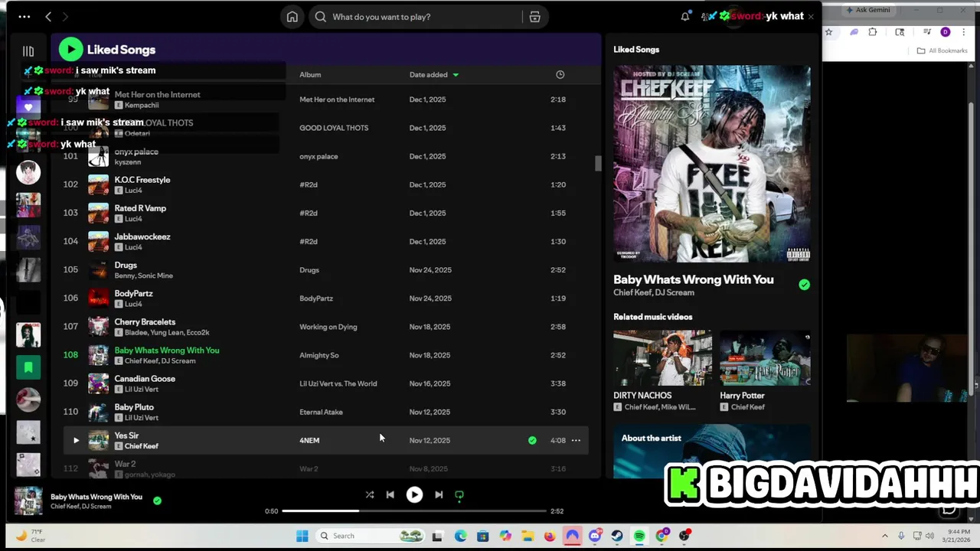Click Baby Whats Wrong With You panel title
Screen dimensions: 980x551
click(694, 280)
